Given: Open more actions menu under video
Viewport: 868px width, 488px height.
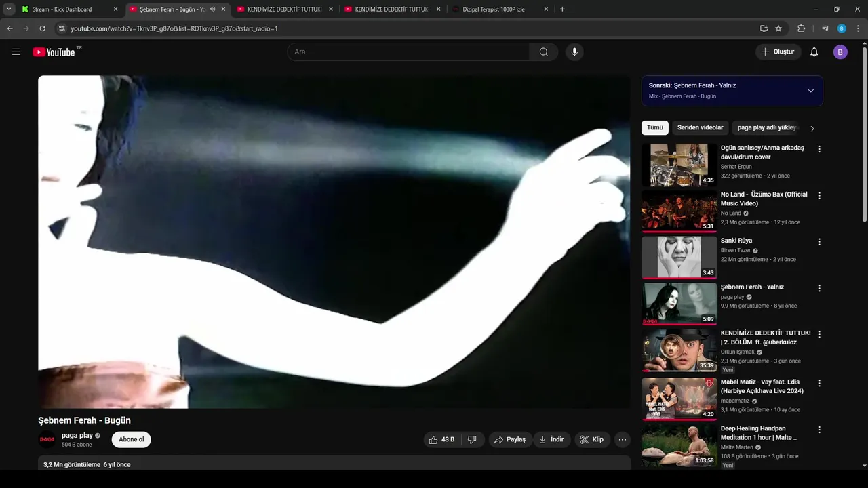Looking at the screenshot, I should 623,440.
